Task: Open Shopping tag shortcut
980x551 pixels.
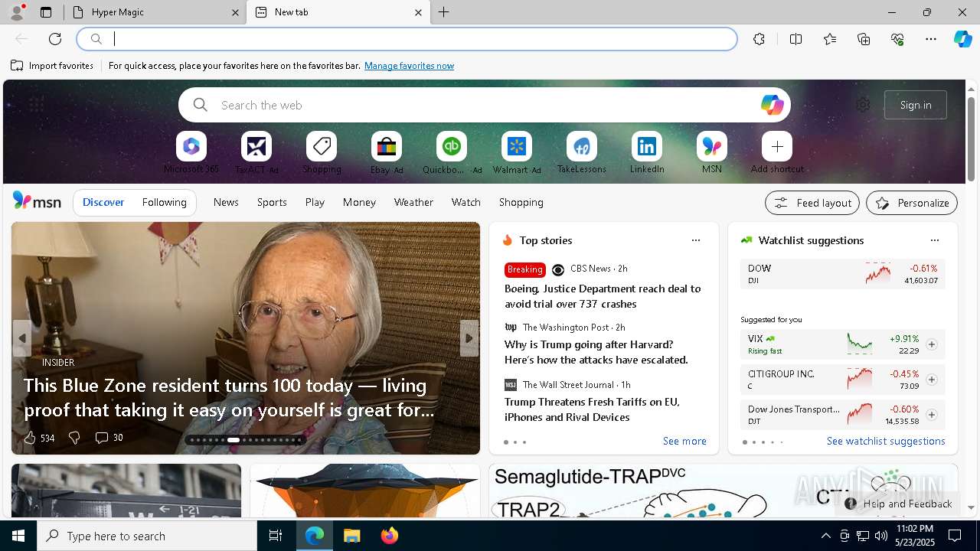Action: pos(322,152)
